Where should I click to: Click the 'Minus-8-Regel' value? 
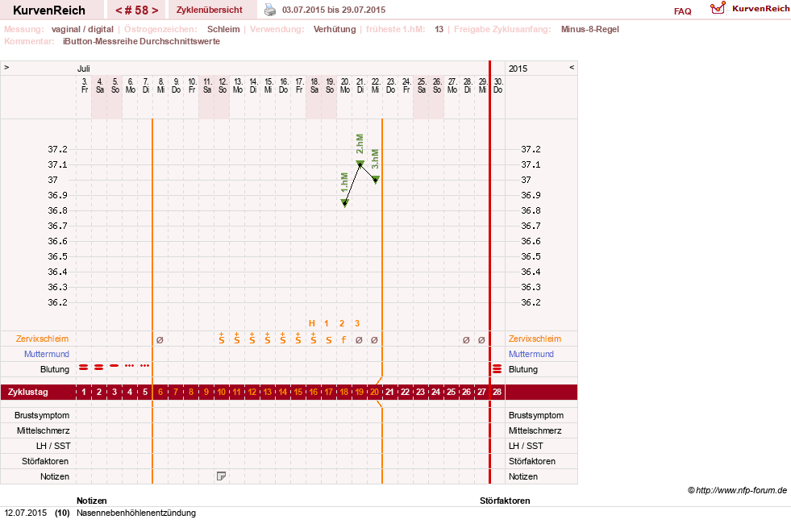pos(589,29)
